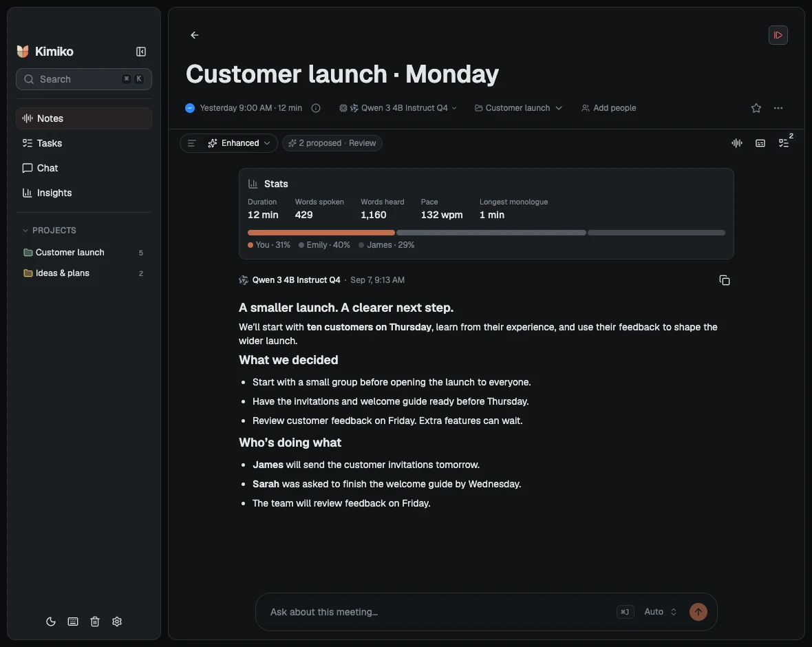This screenshot has height=647, width=812.
Task: Open the Chat section
Action: [x=84, y=168]
